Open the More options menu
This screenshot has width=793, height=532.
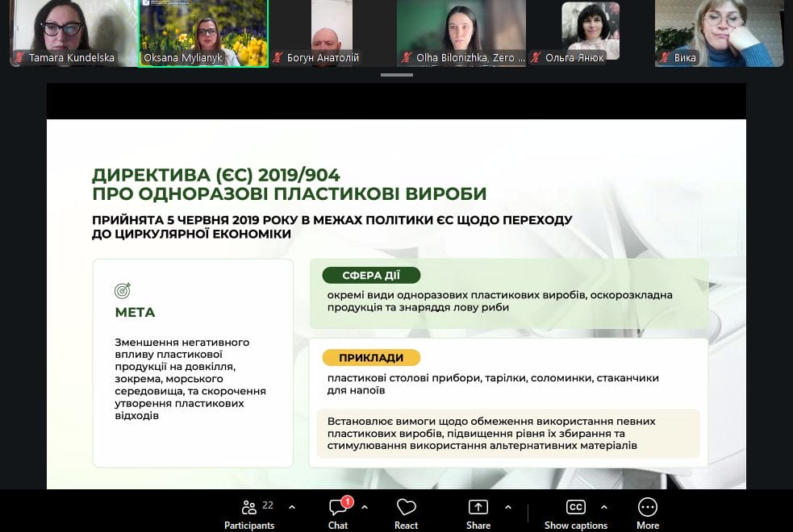tap(647, 513)
